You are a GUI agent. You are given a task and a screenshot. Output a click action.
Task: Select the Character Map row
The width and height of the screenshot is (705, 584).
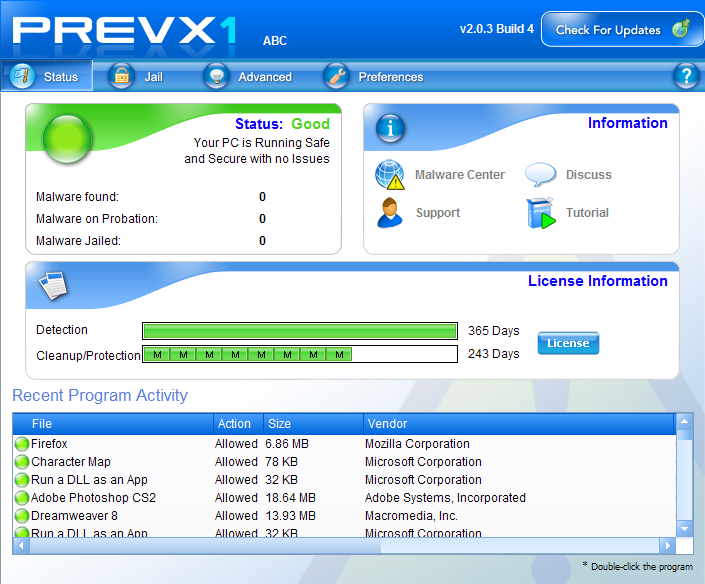coord(344,462)
